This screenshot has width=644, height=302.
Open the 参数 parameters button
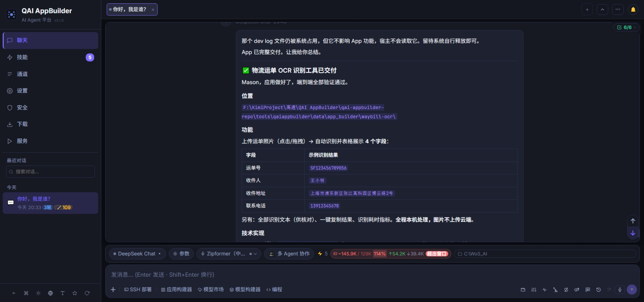tap(181, 254)
